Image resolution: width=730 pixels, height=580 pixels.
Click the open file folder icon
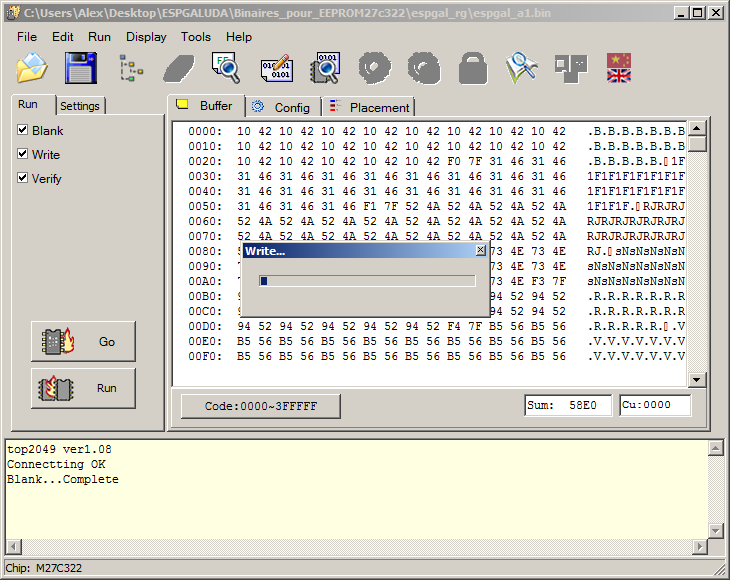click(32, 68)
